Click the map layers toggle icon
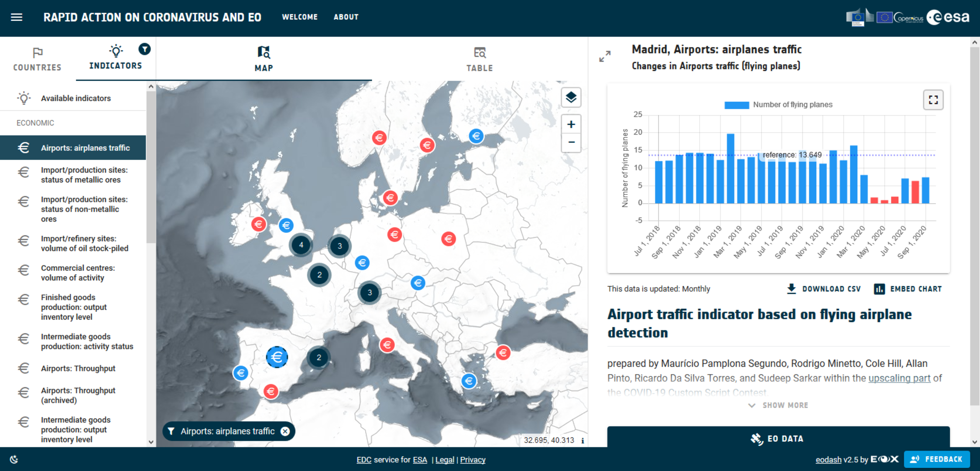The image size is (980, 471). tap(571, 98)
